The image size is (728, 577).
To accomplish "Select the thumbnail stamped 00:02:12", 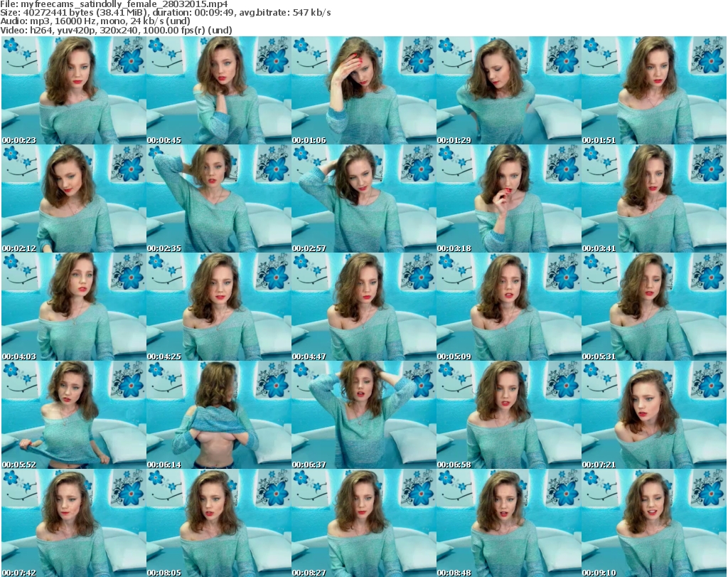I will point(74,198).
